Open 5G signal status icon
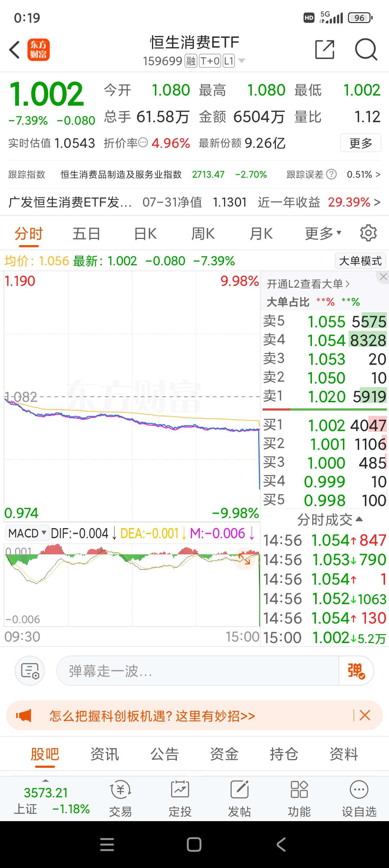389x868 pixels. point(331,17)
